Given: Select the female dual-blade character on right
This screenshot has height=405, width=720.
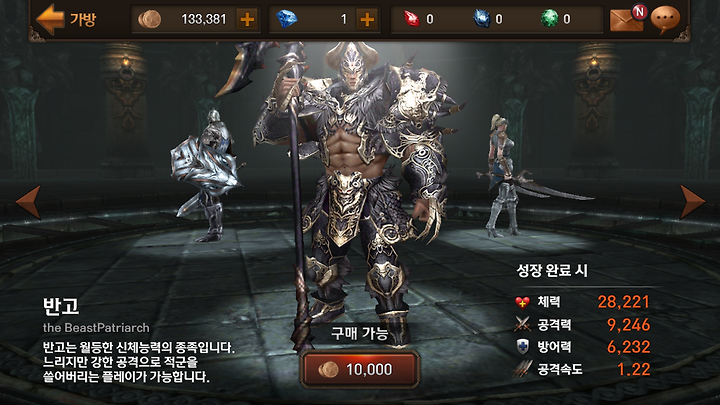Looking at the screenshot, I should 510,175.
